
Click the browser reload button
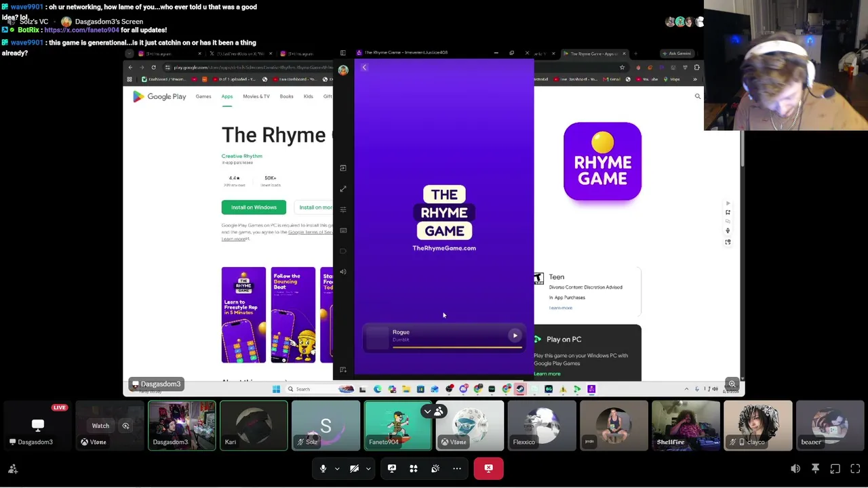click(153, 67)
